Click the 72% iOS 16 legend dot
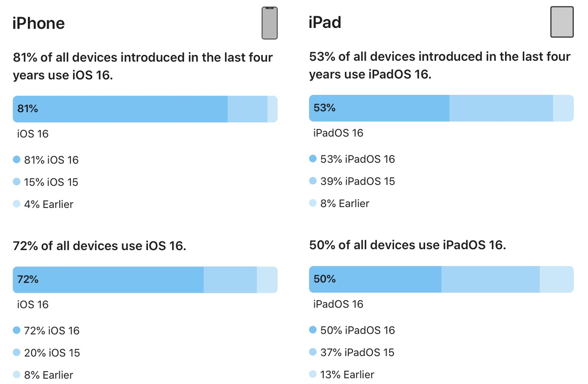588x384 pixels. (x=17, y=331)
